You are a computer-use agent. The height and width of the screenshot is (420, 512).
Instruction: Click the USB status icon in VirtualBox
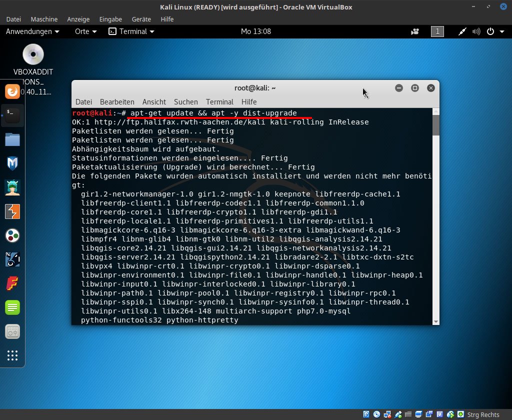[398, 414]
